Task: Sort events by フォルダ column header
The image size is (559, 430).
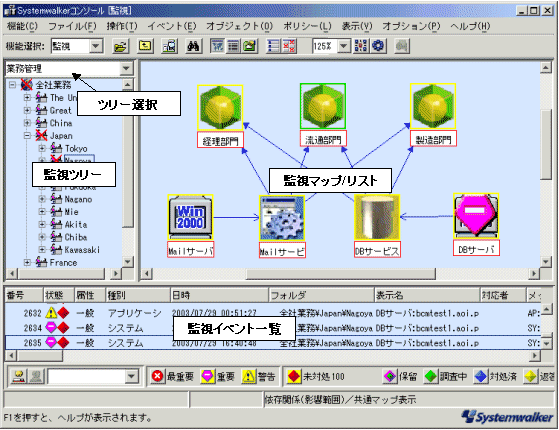Action: 321,295
